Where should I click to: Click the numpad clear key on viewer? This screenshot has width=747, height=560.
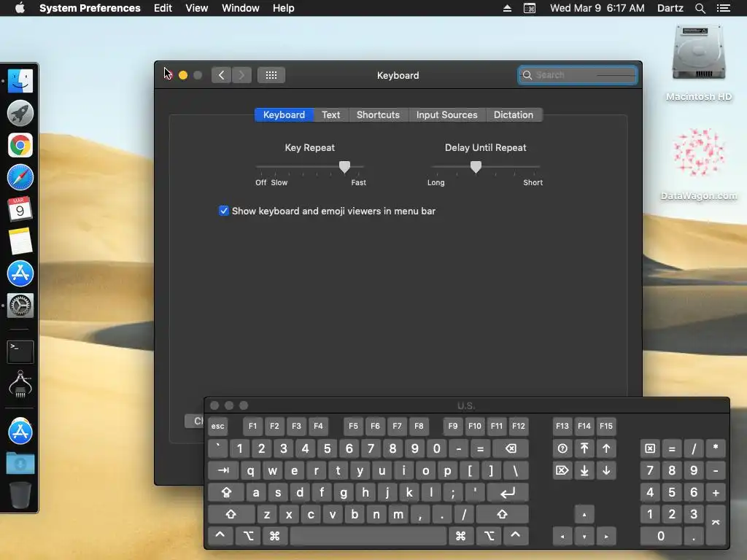(650, 448)
